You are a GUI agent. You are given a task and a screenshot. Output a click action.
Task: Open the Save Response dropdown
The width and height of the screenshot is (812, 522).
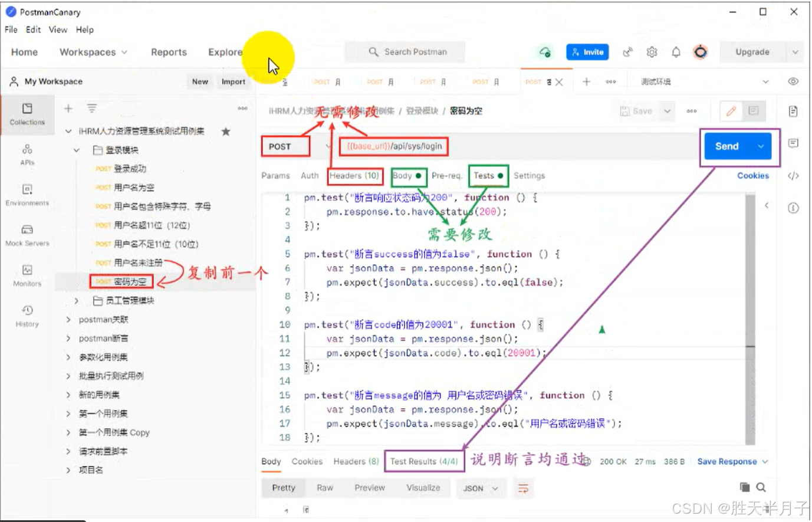(x=732, y=461)
